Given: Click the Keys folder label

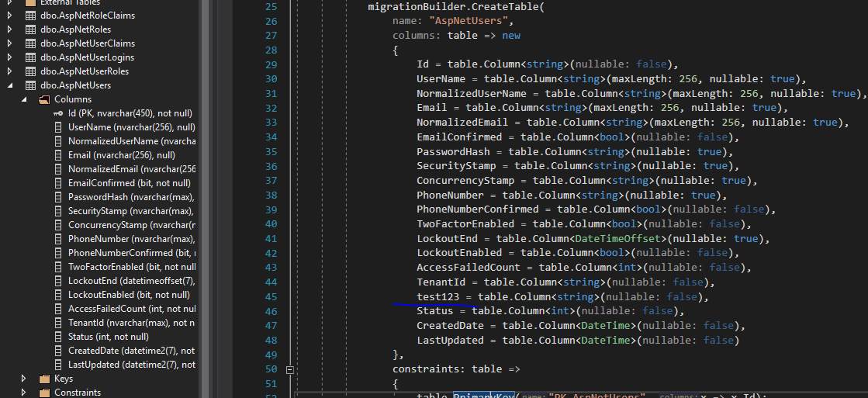Looking at the screenshot, I should tap(64, 379).
